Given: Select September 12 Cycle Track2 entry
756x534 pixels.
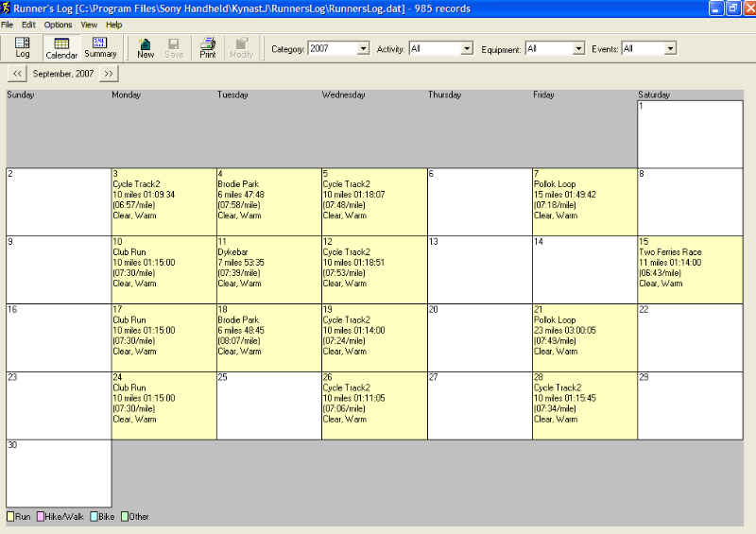Looking at the screenshot, I should (374, 270).
